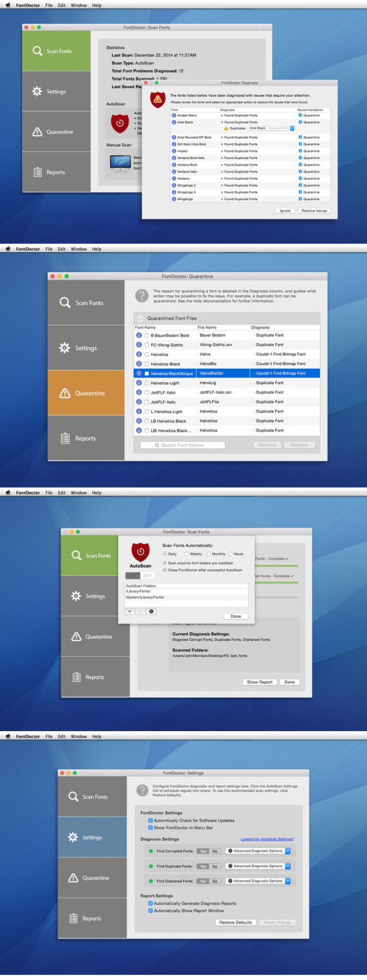Click Done in the AutoScan sheet
The image size is (367, 980).
pyautogui.click(x=236, y=616)
